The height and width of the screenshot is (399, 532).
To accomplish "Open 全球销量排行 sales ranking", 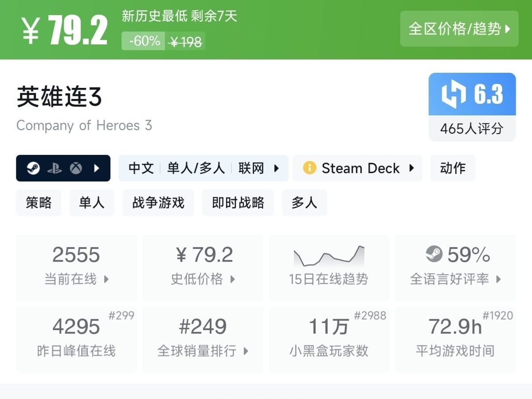I will pos(203,340).
